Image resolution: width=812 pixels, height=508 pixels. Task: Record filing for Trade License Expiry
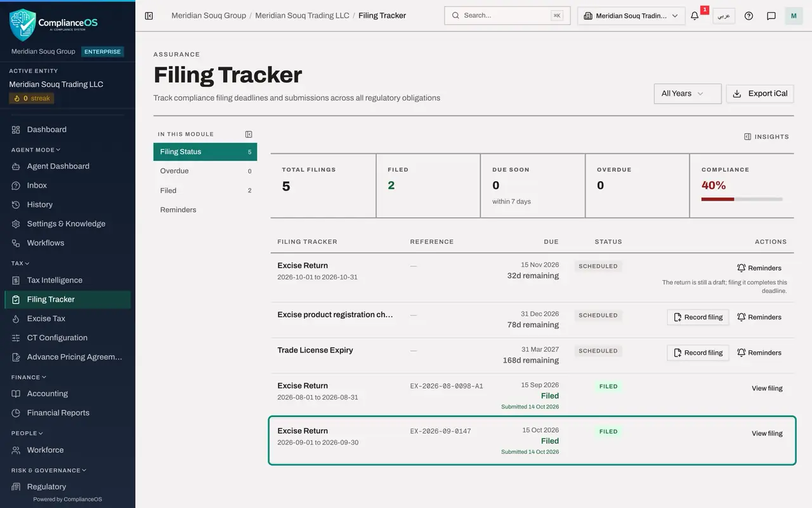point(698,352)
